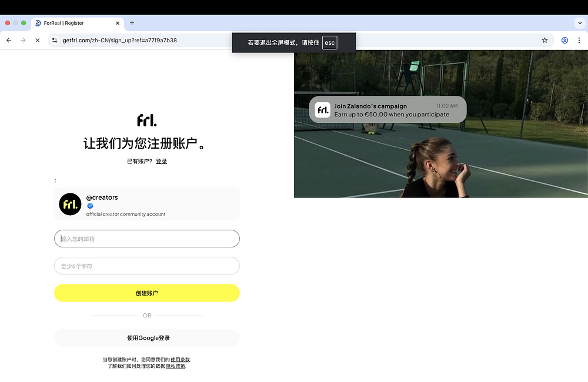Click the yellow 创建账户 button

coord(147,293)
